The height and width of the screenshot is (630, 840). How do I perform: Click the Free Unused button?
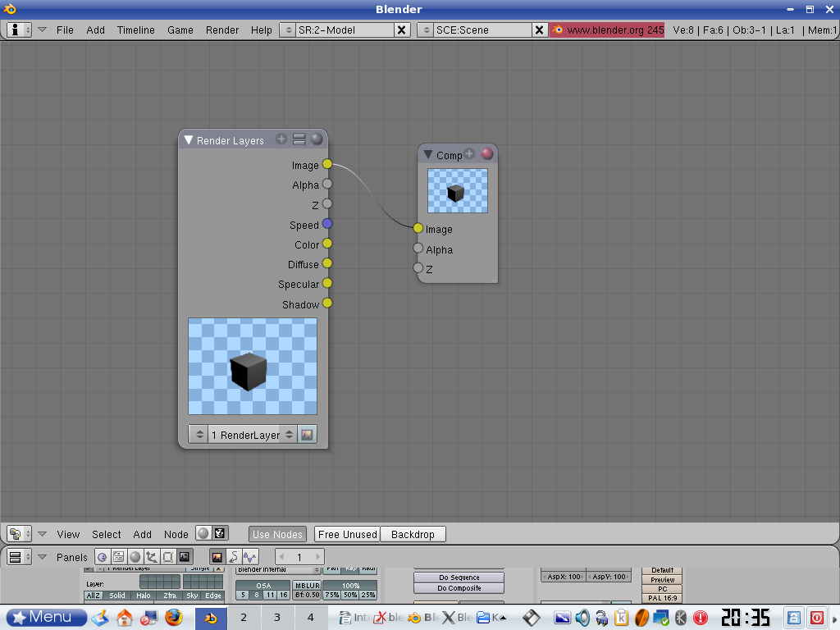tap(348, 534)
